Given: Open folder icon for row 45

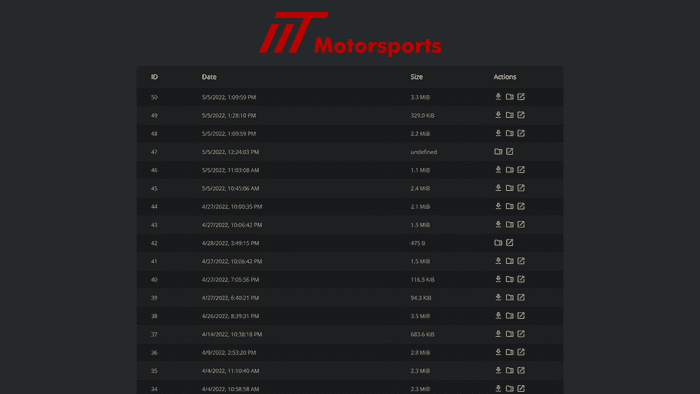Looking at the screenshot, I should tap(509, 188).
